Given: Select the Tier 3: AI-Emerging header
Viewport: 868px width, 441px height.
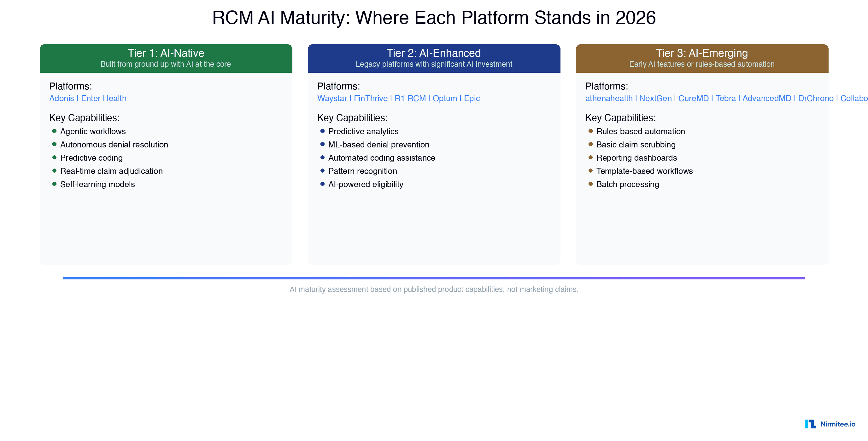Looking at the screenshot, I should (701, 53).
